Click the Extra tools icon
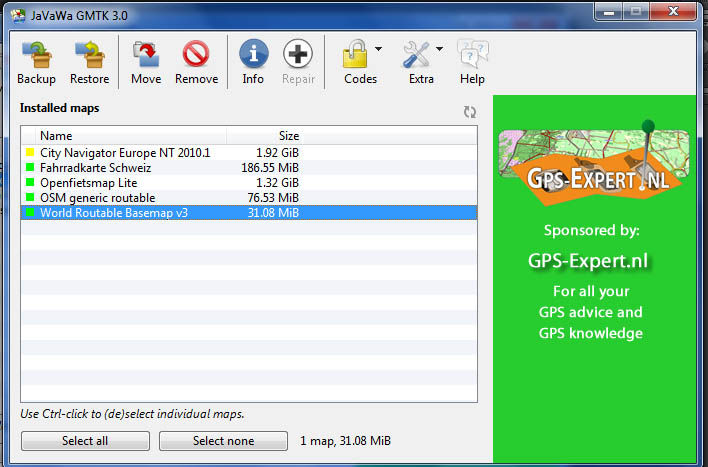 point(416,55)
